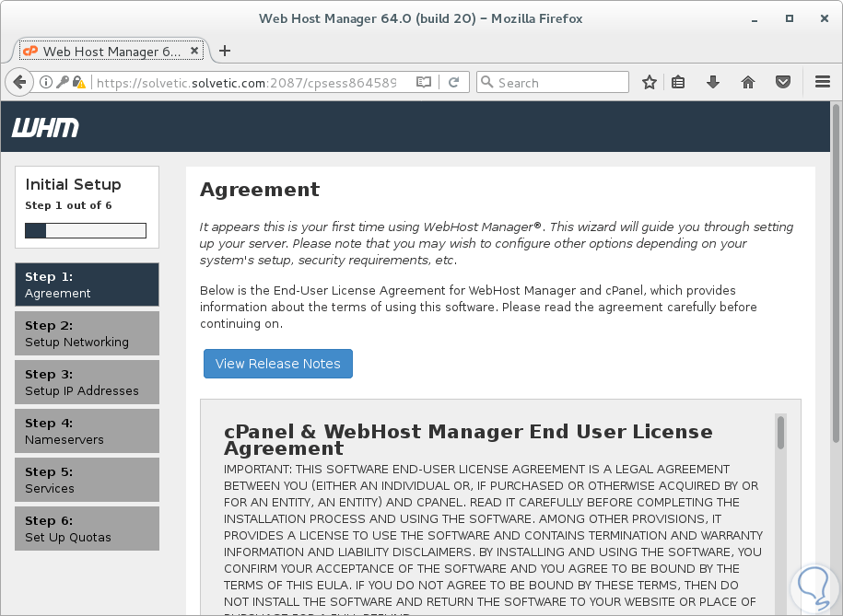This screenshot has height=616, width=843.
Task: Click the cPanel favicon on the tab
Action: point(30,51)
